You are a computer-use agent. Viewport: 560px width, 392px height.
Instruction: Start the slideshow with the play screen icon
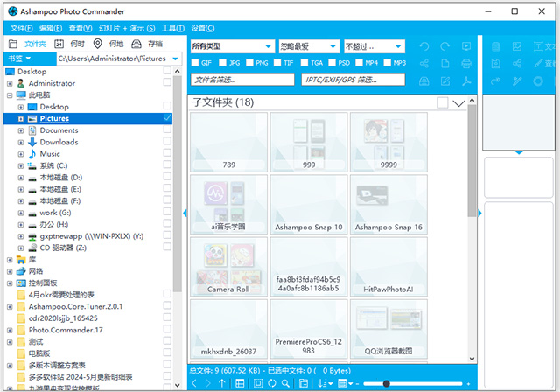tap(466, 46)
